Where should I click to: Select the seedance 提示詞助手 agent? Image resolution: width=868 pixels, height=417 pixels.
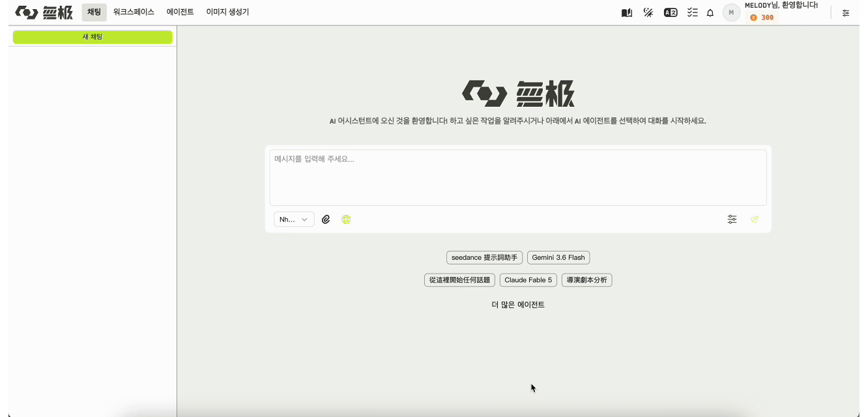point(484,257)
